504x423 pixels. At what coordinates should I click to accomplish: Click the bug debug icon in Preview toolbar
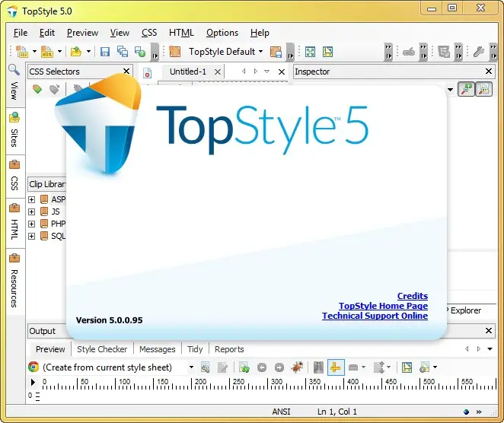pyautogui.click(x=297, y=367)
